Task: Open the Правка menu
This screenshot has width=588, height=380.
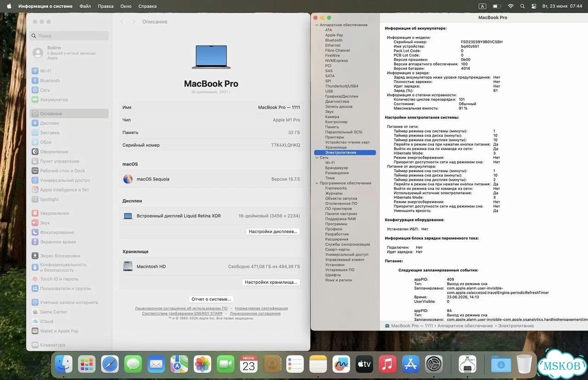Action: pos(106,6)
